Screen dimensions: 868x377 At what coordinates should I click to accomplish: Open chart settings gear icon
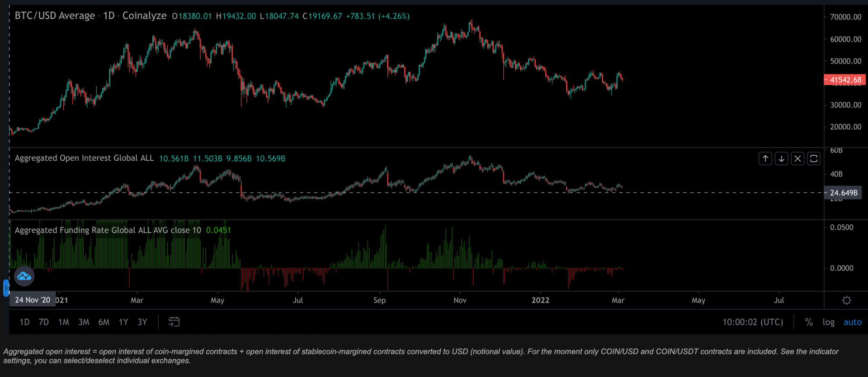pos(847,300)
